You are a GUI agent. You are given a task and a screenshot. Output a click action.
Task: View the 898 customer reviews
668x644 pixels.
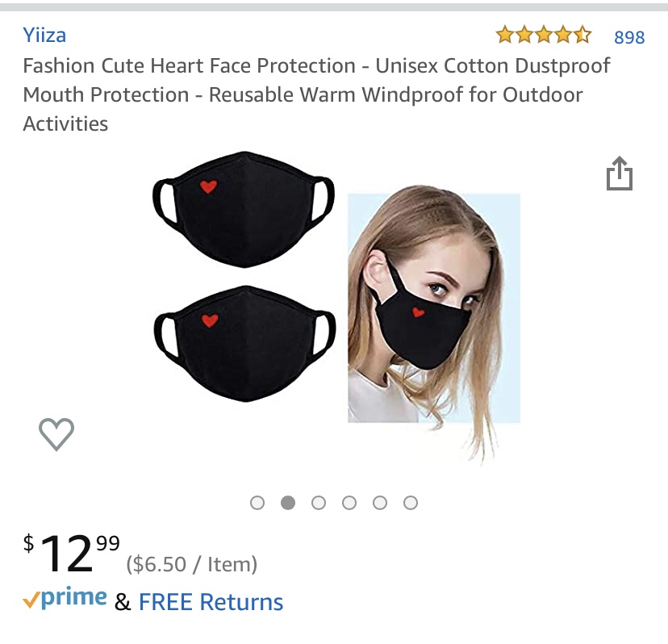coord(629,37)
